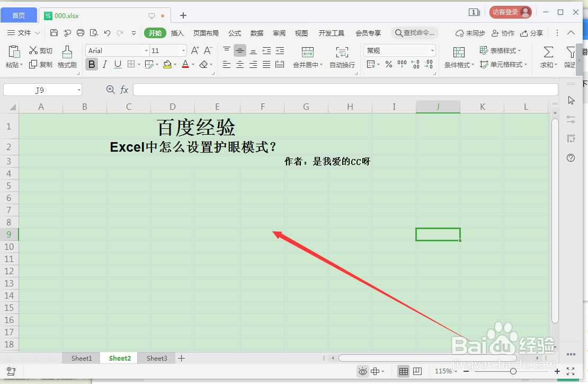Increase indent icon
The image size is (588, 384).
(x=280, y=51)
